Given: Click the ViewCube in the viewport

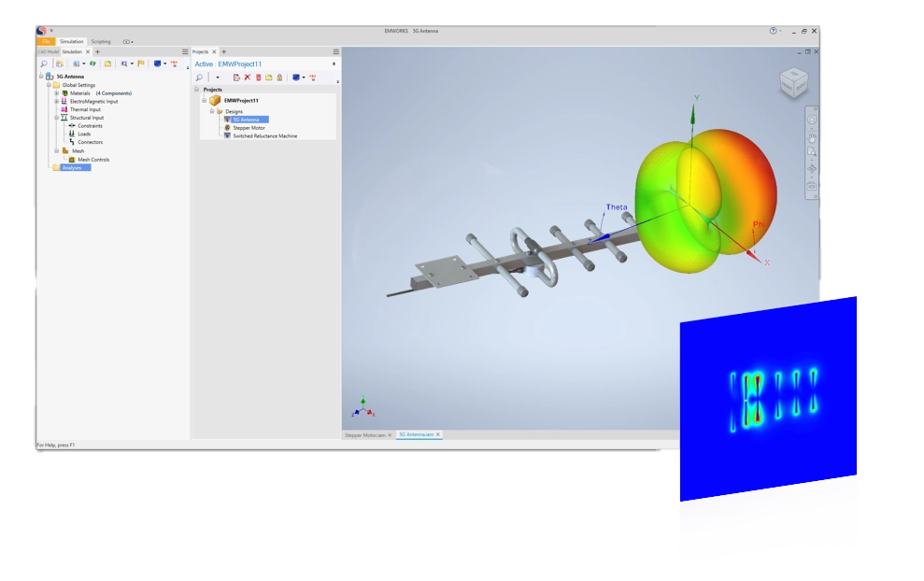Looking at the screenshot, I should tap(794, 82).
